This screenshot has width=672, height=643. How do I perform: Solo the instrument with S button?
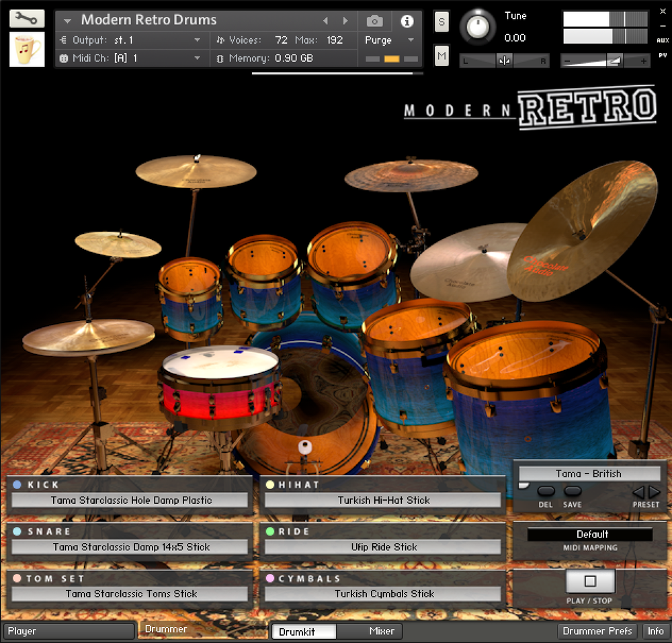click(442, 22)
